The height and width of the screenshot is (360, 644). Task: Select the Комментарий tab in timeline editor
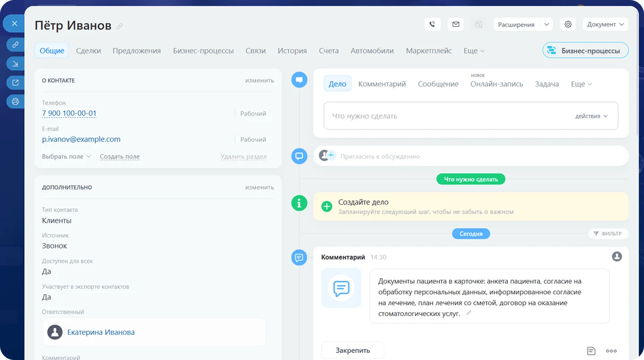[382, 84]
